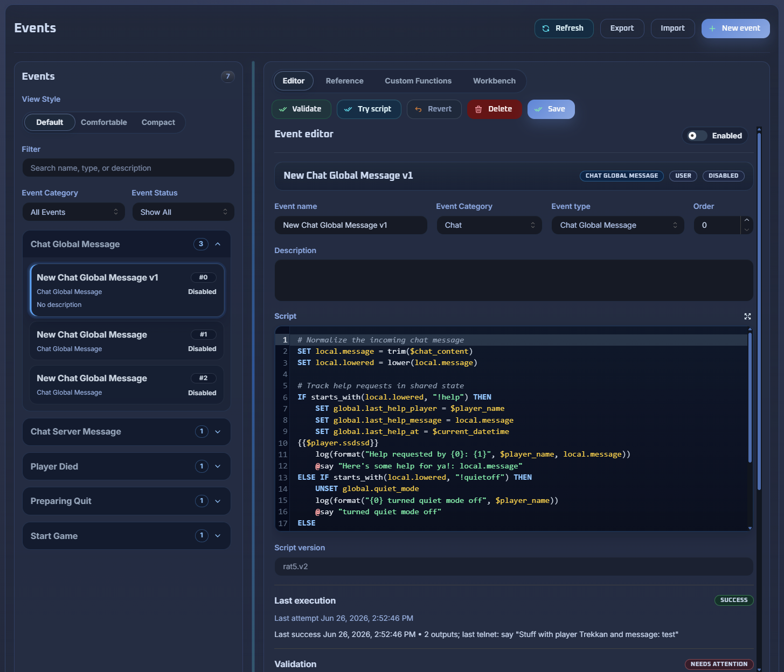Click the SUCCESS status badge
Viewport: 784px width, 672px height.
[734, 600]
